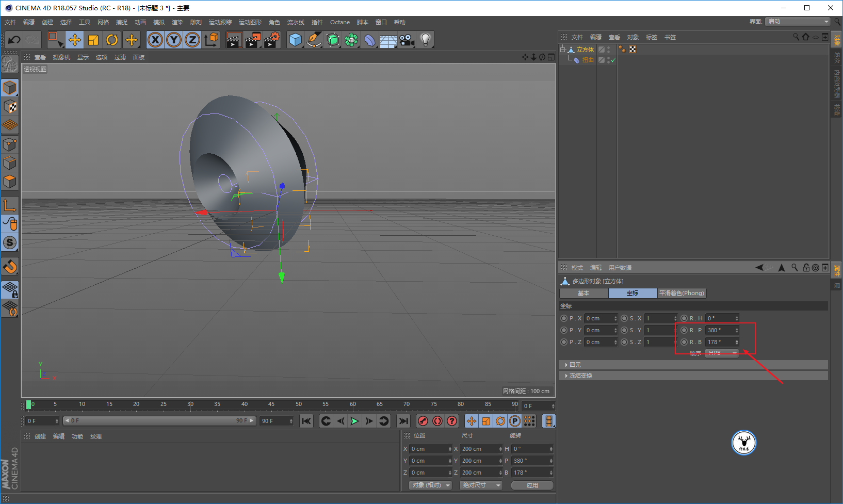Open the 绝对尺寸 size mode dropdown
Viewport: 843px width, 504px height.
coord(481,485)
